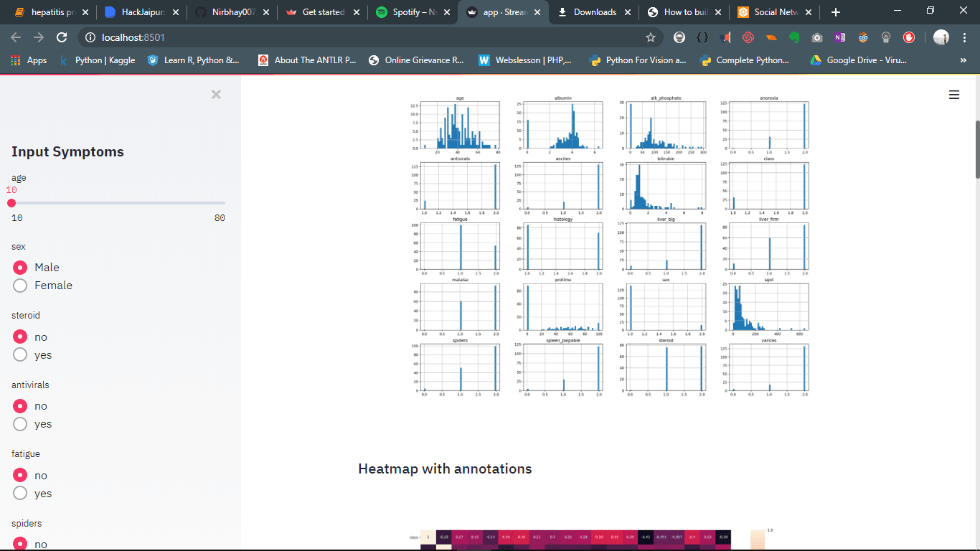This screenshot has height=551, width=980.
Task: Open Learn R, Python bookmark
Action: (193, 60)
